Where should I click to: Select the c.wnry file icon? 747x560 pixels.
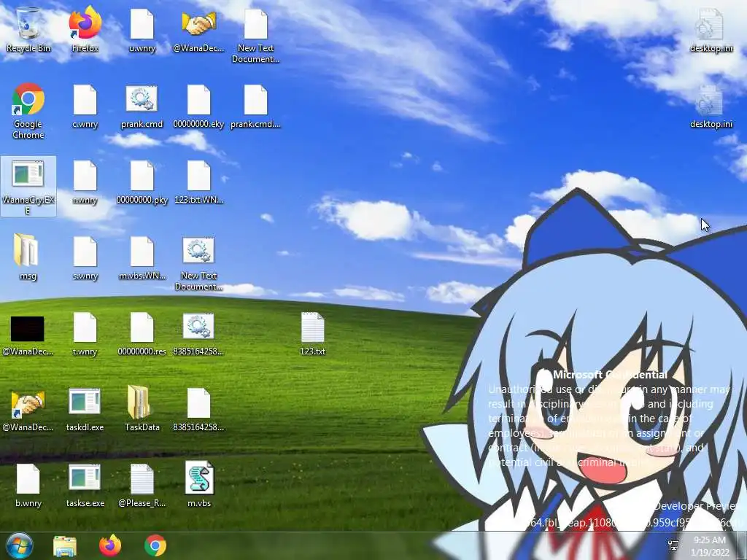pyautogui.click(x=85, y=106)
